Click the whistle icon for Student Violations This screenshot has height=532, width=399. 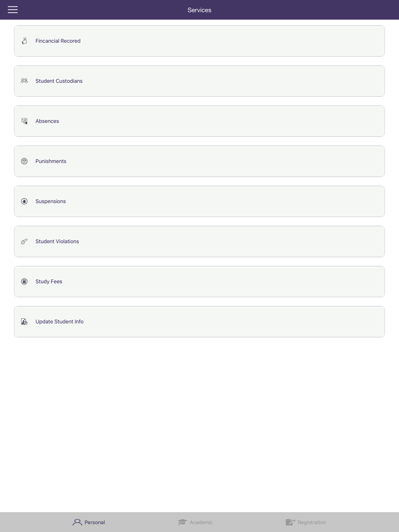click(24, 241)
